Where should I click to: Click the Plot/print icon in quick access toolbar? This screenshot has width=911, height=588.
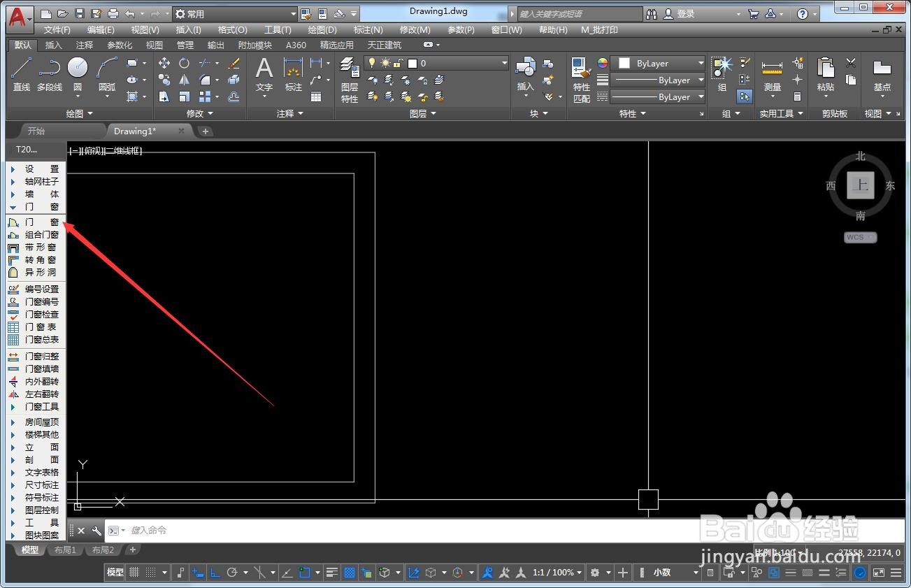[x=113, y=14]
